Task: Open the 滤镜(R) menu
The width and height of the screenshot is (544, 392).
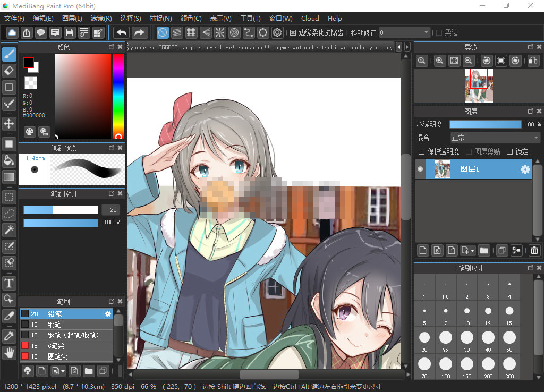Action: click(101, 18)
